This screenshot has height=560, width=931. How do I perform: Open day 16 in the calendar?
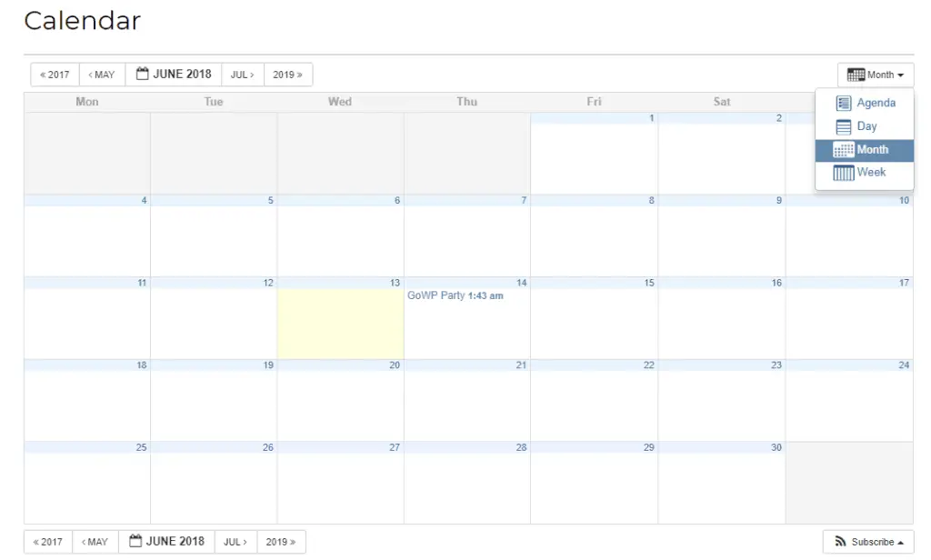click(776, 284)
